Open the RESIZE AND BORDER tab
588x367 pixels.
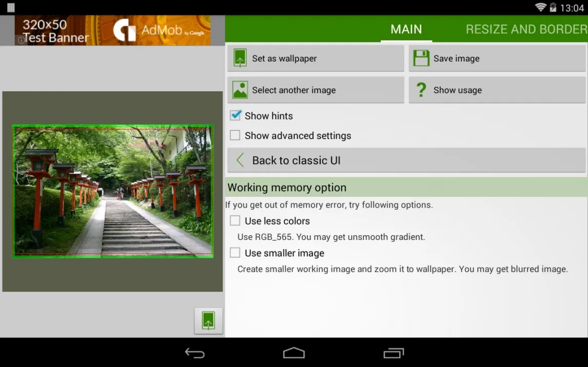pos(526,29)
